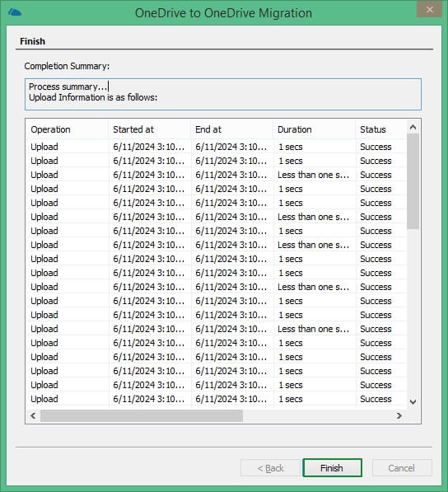Viewport: 448px width, 492px height.
Task: Click the horizontal scrollbar right arrow
Action: [x=399, y=415]
